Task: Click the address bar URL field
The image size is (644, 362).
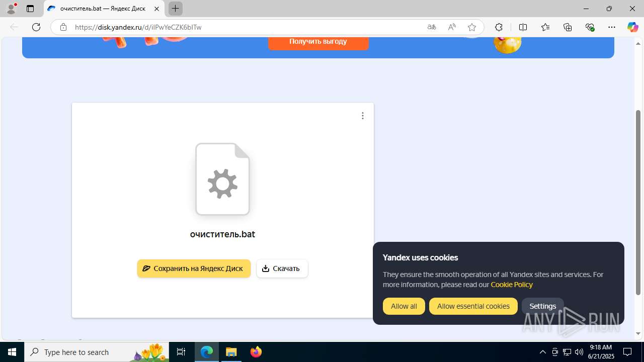Action: pos(247,27)
